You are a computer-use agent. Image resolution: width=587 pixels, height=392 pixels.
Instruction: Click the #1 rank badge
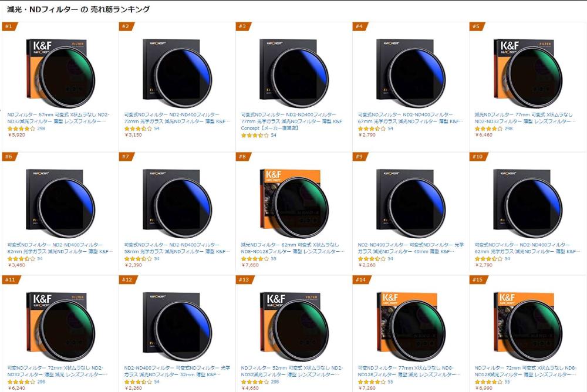[9, 26]
